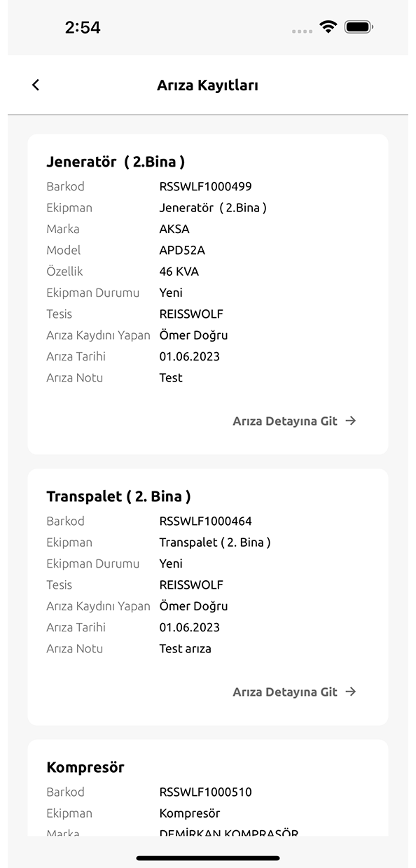Tap the cellular signal dots icon
Image resolution: width=416 pixels, height=868 pixels.
pos(302,30)
